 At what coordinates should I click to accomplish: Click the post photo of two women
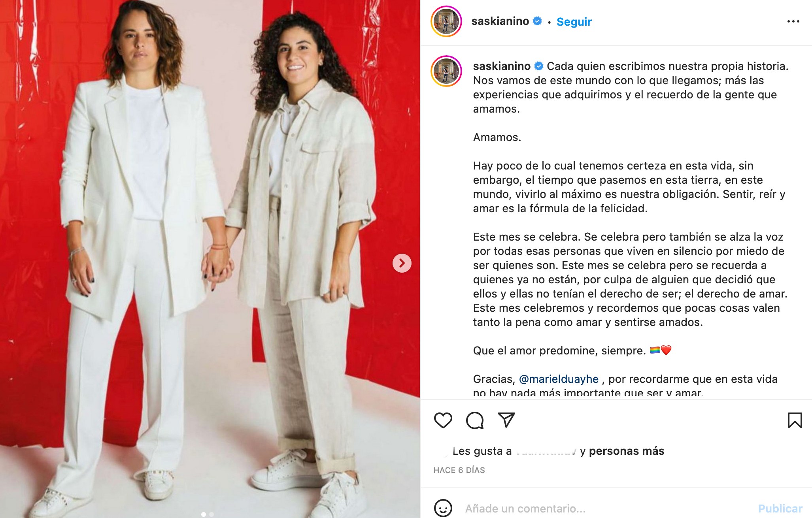(x=210, y=259)
